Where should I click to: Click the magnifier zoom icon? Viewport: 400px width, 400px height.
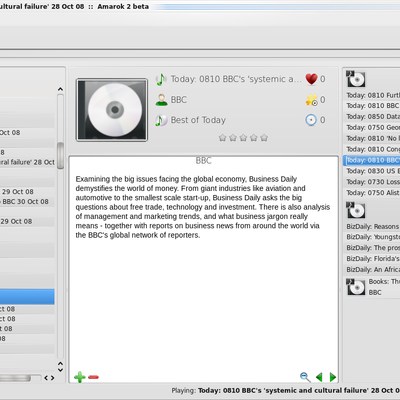click(305, 377)
